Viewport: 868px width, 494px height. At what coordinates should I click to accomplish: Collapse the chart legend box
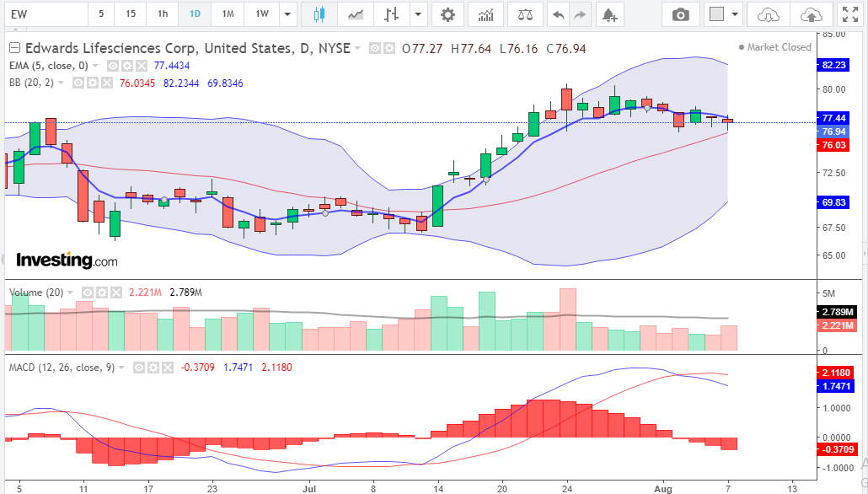coord(14,48)
